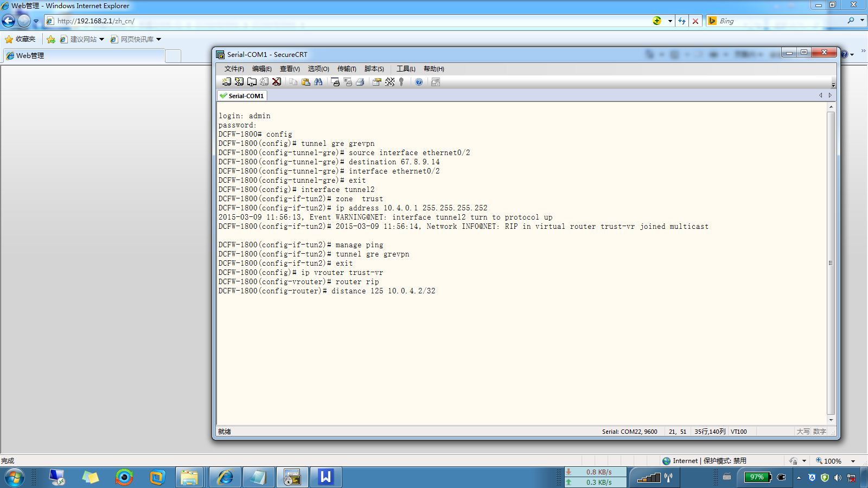868x488 pixels.
Task: Open 收藏夹 favorites button
Action: pyautogui.click(x=20, y=39)
